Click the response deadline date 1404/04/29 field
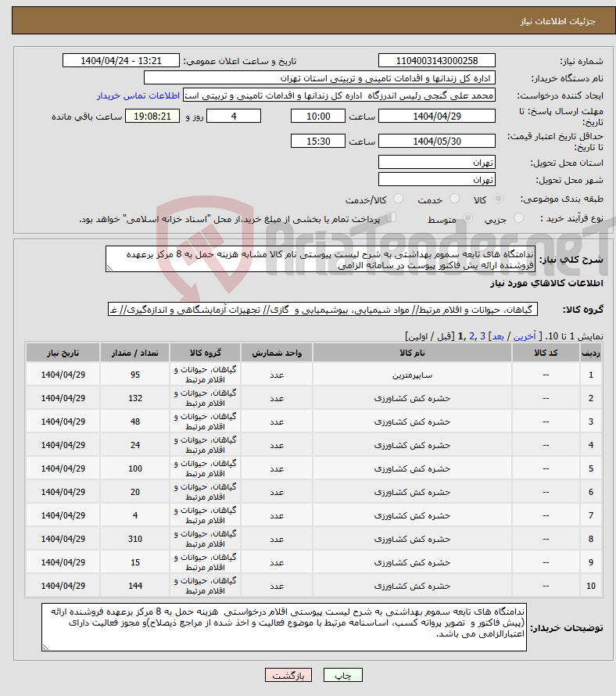Image resolution: width=616 pixels, height=696 pixels. [x=437, y=117]
